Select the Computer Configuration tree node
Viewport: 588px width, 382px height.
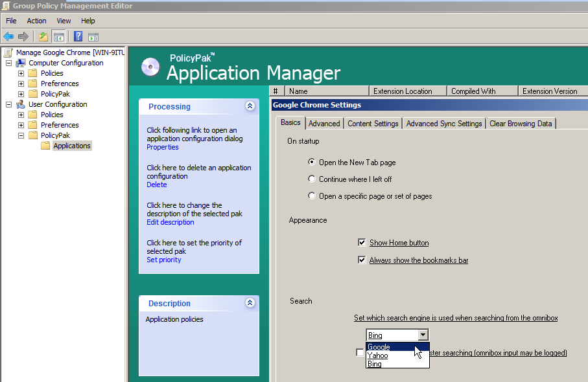point(66,63)
